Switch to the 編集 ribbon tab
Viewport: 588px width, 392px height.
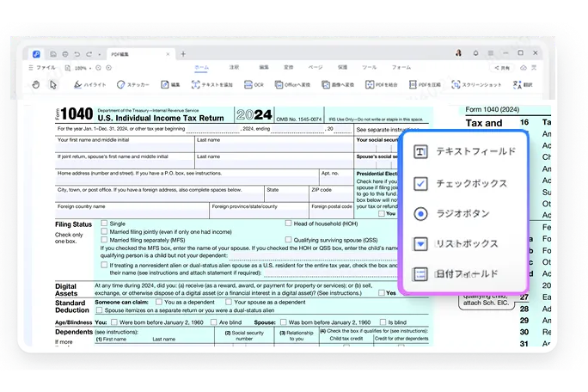pyautogui.click(x=264, y=67)
